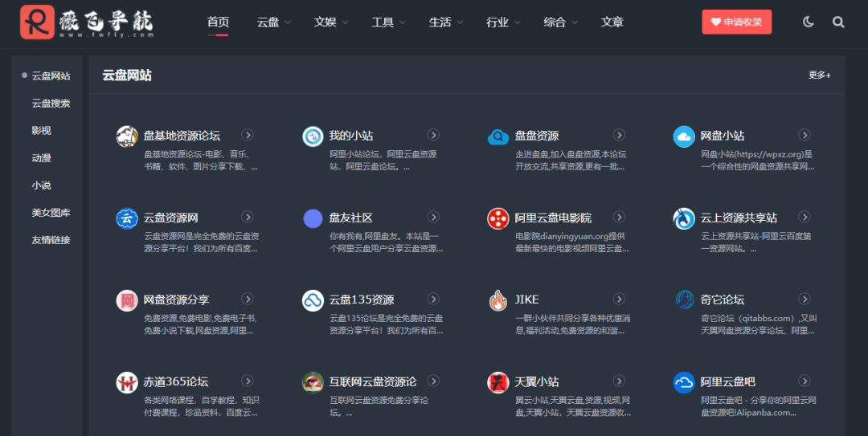This screenshot has width=868, height=436.
Task: Click the 薇飞导航 site logo
Action: [x=87, y=22]
